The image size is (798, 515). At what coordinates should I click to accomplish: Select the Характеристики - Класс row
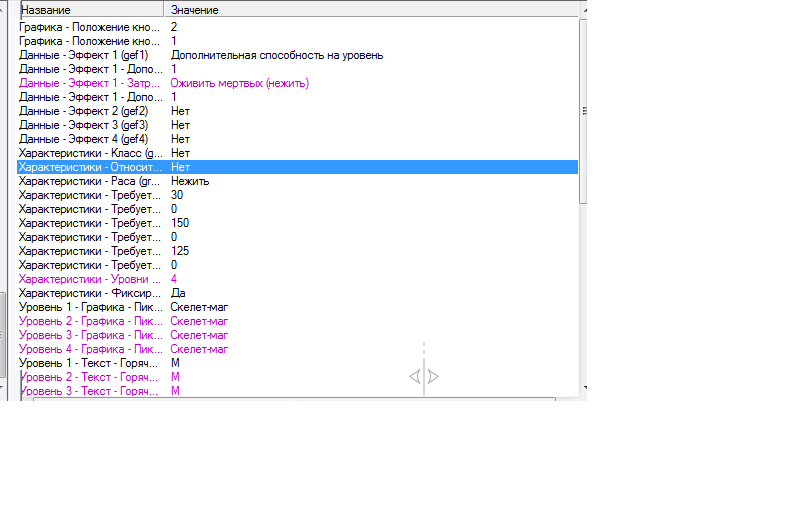[298, 153]
